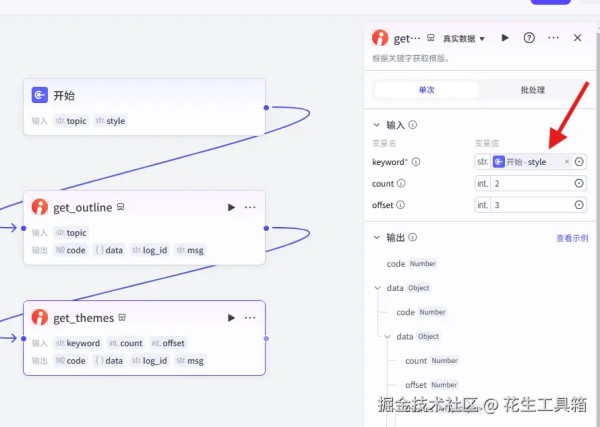Click the plugin logo in side panel header
The image size is (600, 427).
(380, 38)
